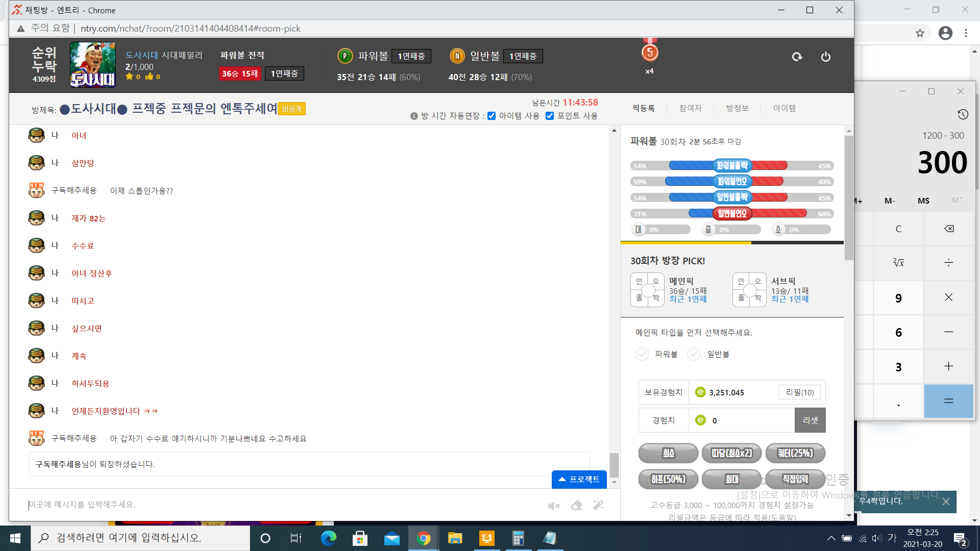Select 파워볼 radio option

point(642,354)
